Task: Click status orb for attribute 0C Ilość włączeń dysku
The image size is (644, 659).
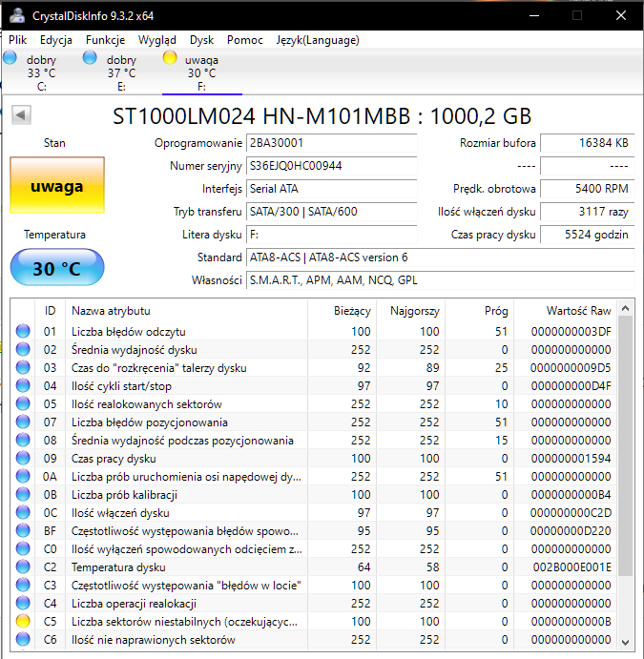Action: [23, 512]
